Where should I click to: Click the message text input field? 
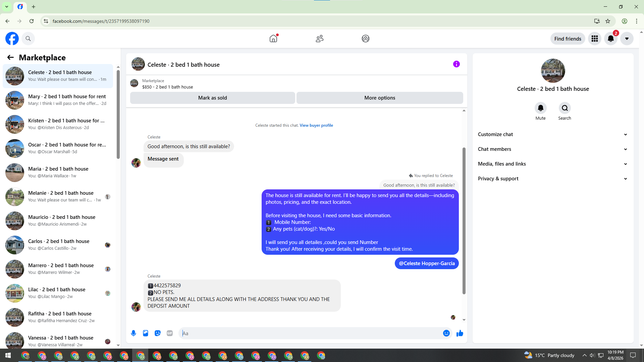tap(310, 333)
